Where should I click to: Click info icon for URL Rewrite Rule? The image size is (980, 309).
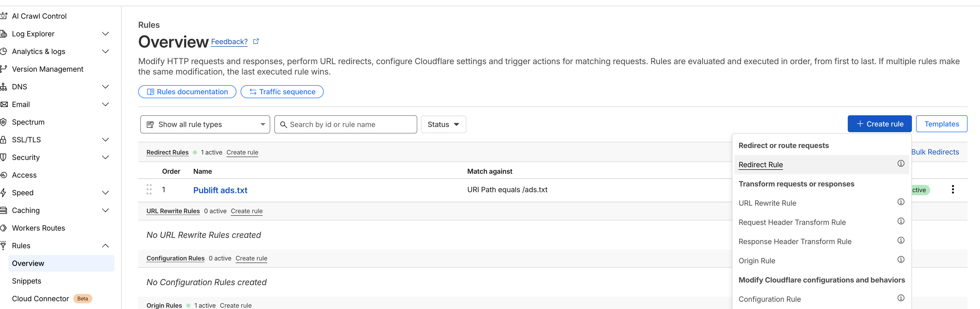click(900, 202)
